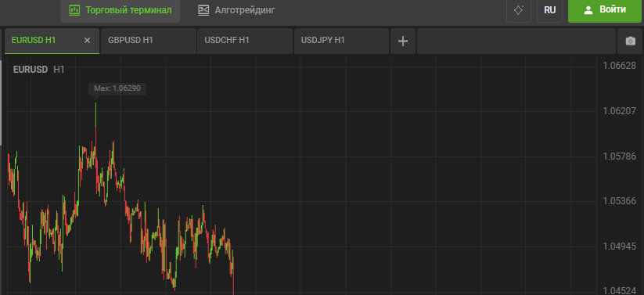Switch to the USDCHF H1 tab
Image resolution: width=644 pixels, height=295 pixels.
pyautogui.click(x=245, y=41)
